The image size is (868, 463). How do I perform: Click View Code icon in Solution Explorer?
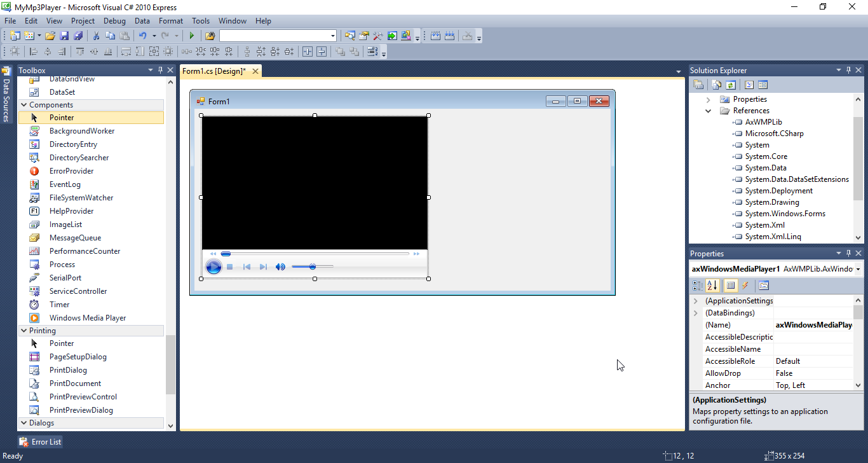pos(749,85)
